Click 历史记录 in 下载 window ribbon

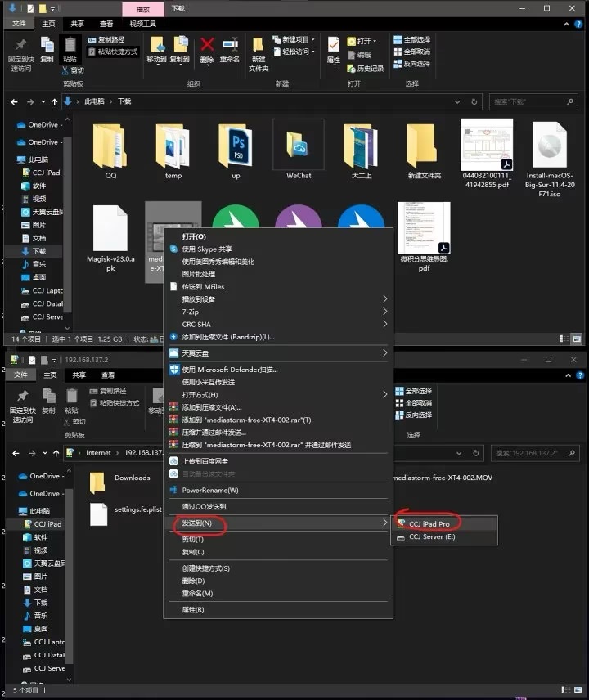365,69
